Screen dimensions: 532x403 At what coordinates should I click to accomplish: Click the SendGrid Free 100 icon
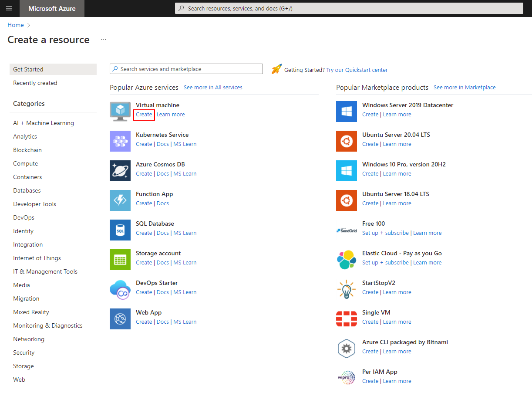pos(347,230)
